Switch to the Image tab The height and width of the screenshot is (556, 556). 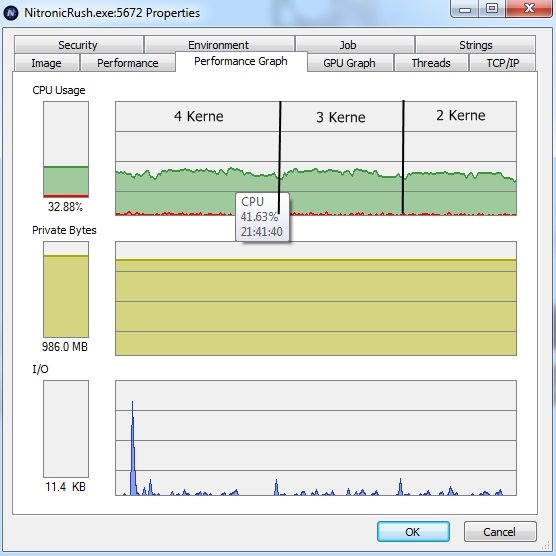click(x=46, y=63)
